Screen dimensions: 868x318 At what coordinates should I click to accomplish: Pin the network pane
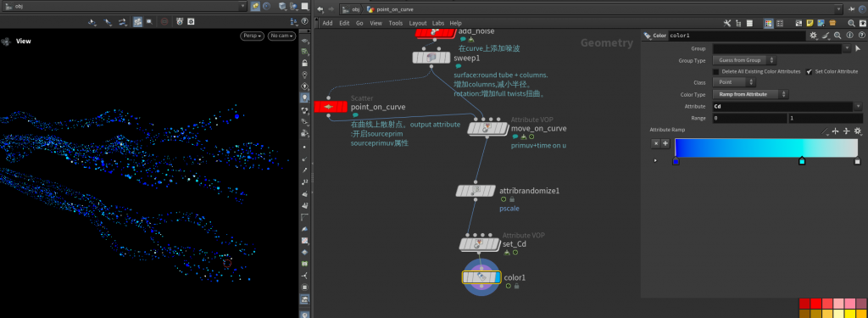click(x=851, y=9)
